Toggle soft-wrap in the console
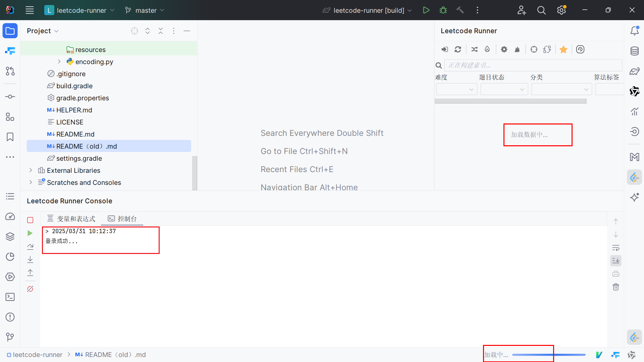This screenshot has width=644, height=362. click(616, 248)
